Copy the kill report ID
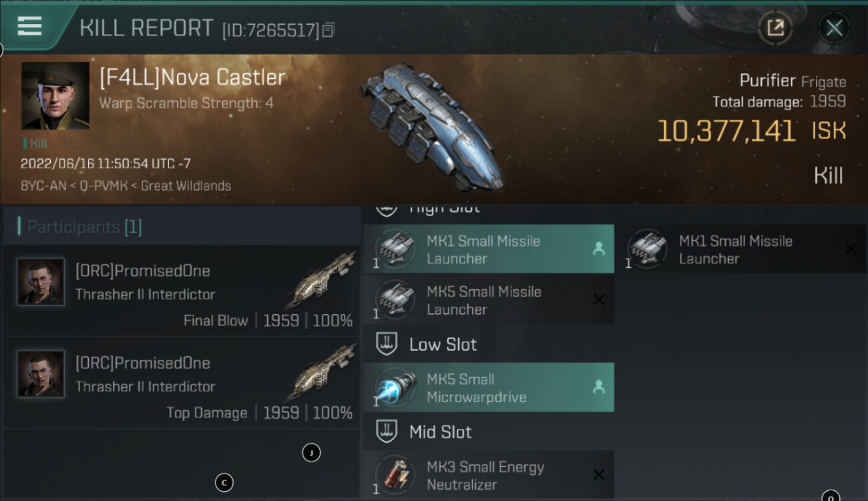868x501 pixels. [x=328, y=30]
